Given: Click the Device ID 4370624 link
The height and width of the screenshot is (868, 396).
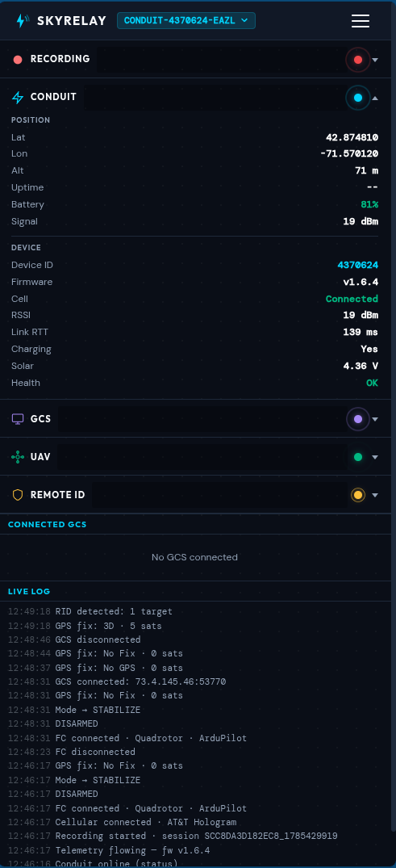Looking at the screenshot, I should (x=358, y=265).
